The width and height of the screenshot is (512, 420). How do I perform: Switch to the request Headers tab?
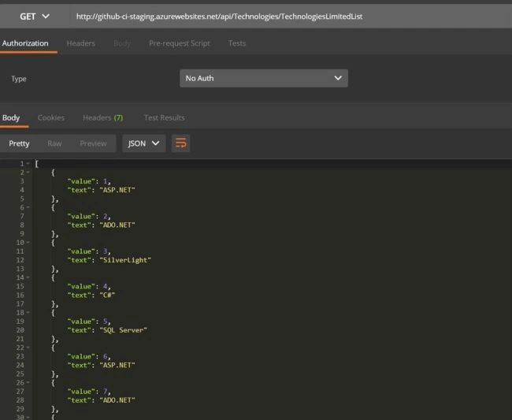[x=80, y=43]
